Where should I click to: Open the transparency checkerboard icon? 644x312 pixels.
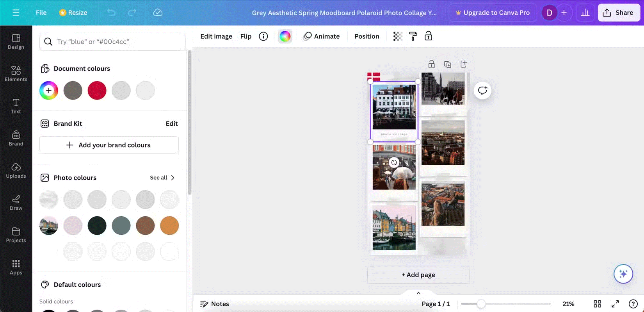398,36
